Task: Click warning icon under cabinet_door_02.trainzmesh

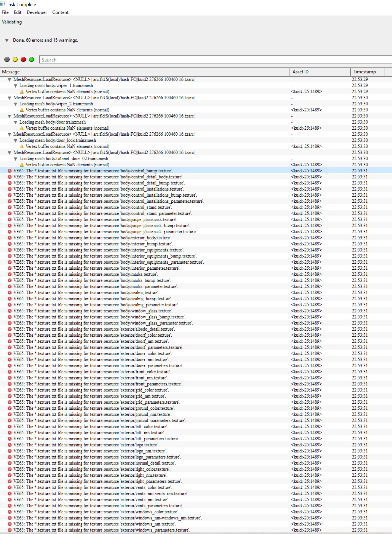Action: tap(22, 165)
